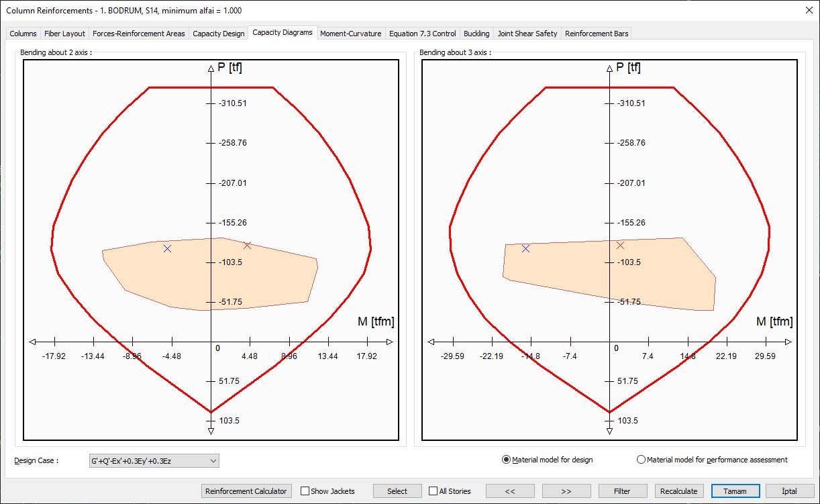820x504 pixels.
Task: Switch to the Joint Shear Safety tab
Action: [x=527, y=33]
